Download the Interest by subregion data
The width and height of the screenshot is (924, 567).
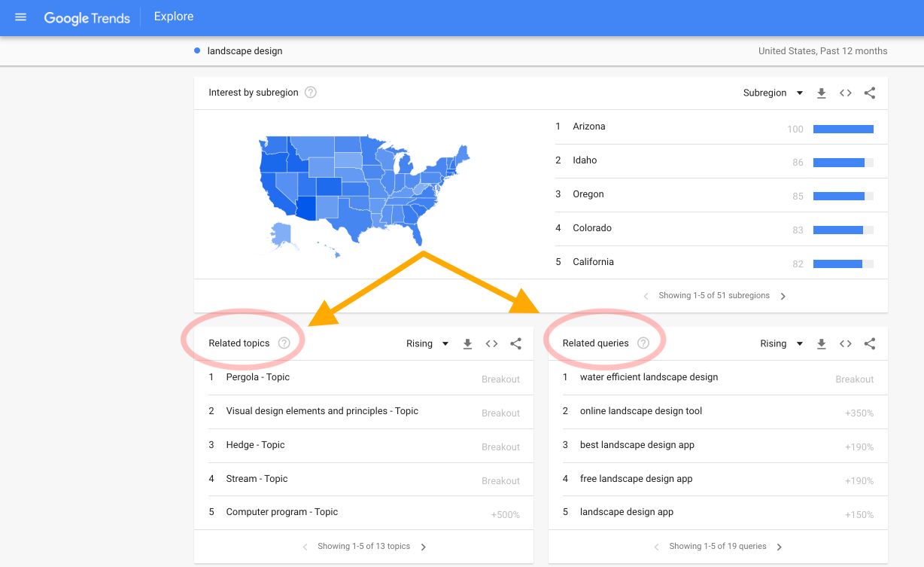pyautogui.click(x=821, y=93)
